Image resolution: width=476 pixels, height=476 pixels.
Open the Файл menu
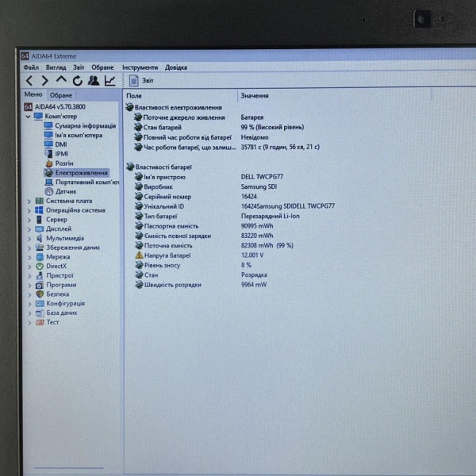pyautogui.click(x=31, y=67)
